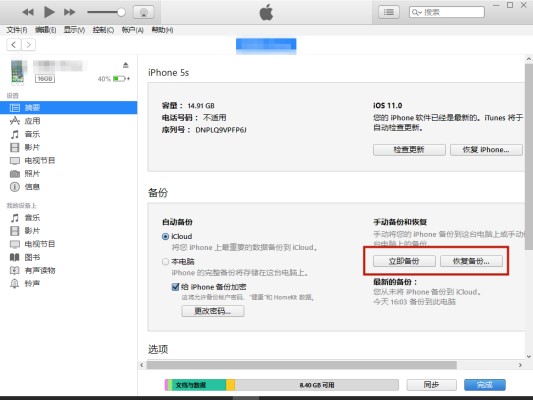Image resolution: width=533 pixels, height=400 pixels.
Task: Click the horizontal scrollbar left arrow
Action: click(142, 365)
